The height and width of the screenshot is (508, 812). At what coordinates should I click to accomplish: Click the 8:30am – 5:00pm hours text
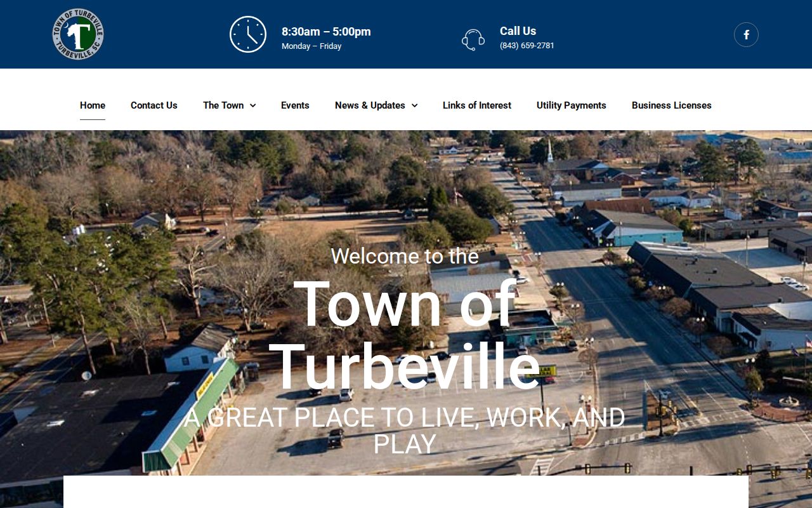326,32
